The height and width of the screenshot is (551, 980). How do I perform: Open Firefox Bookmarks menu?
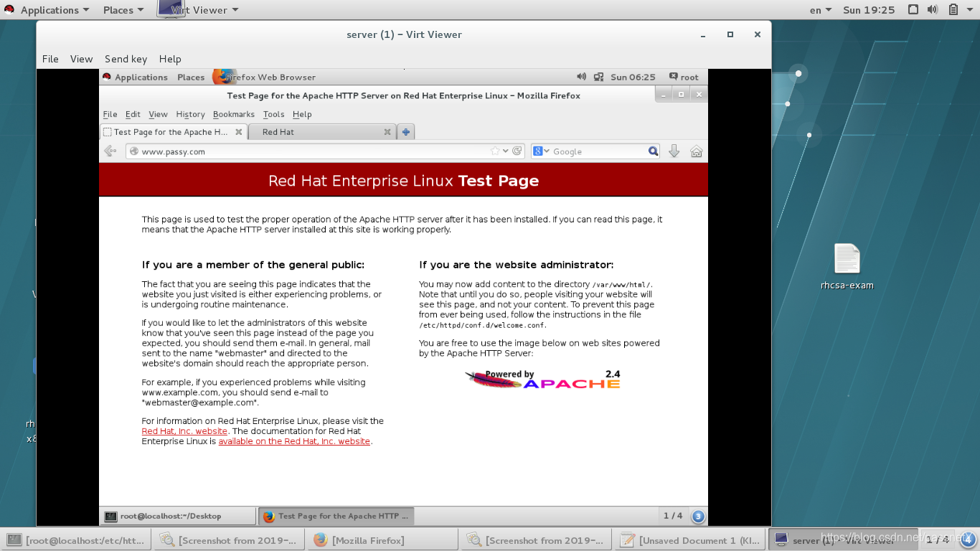coord(234,114)
